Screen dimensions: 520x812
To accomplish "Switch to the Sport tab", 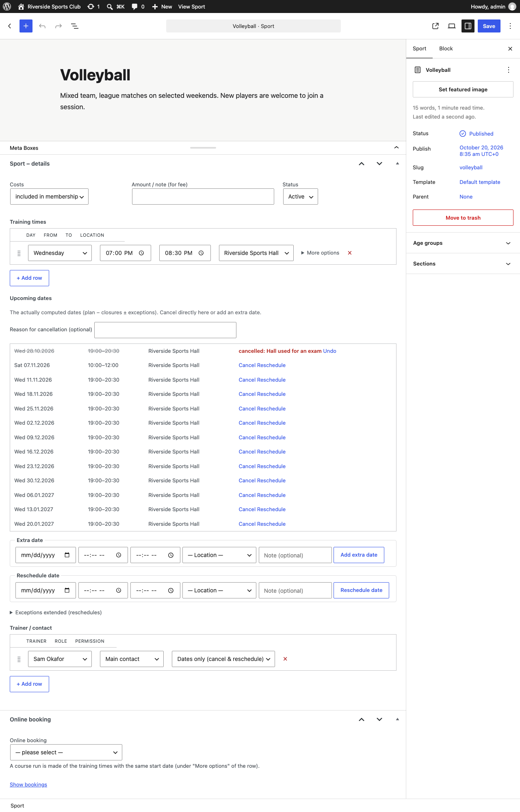I will pyautogui.click(x=419, y=49).
